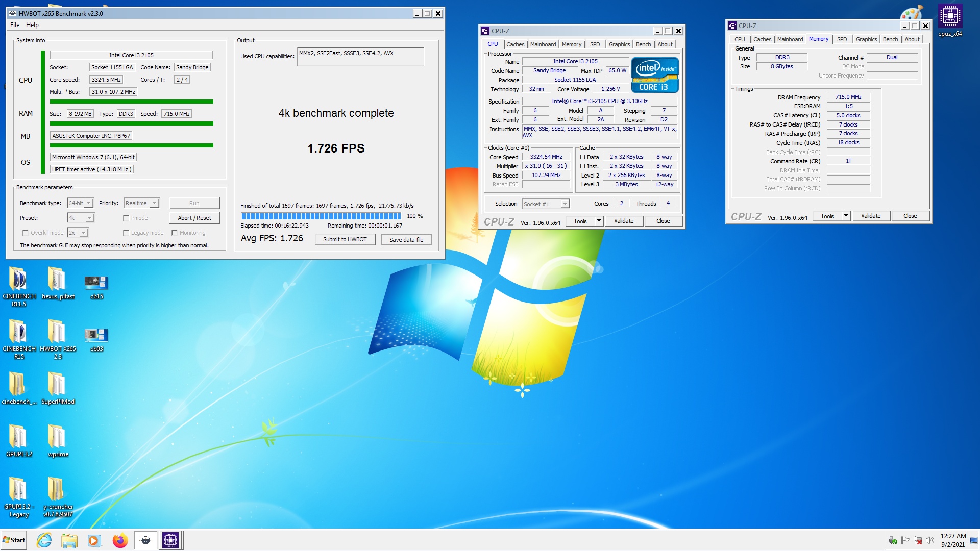Expand Tools arrow in right CPU-Z window
The height and width of the screenshot is (551, 980).
click(x=846, y=216)
